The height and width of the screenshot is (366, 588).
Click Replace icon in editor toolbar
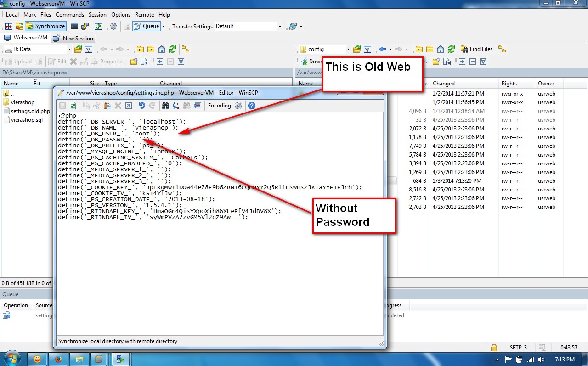[x=176, y=106]
